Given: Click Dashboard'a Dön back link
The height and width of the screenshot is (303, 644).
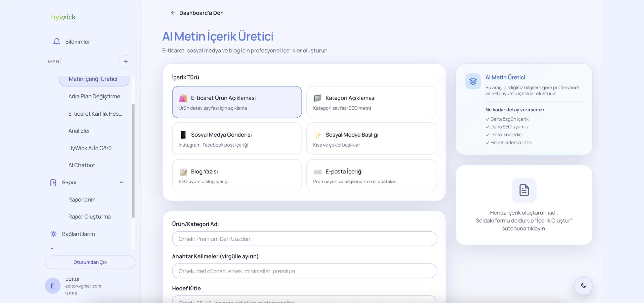Looking at the screenshot, I should 197,13.
